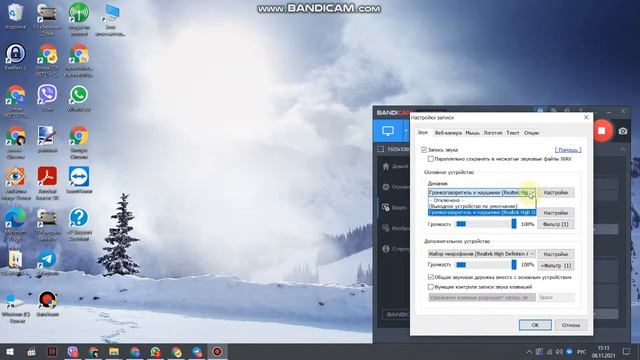640x360 pixels.
Task: Select Bandicam screen recording mode monitor icon
Action: [388, 131]
